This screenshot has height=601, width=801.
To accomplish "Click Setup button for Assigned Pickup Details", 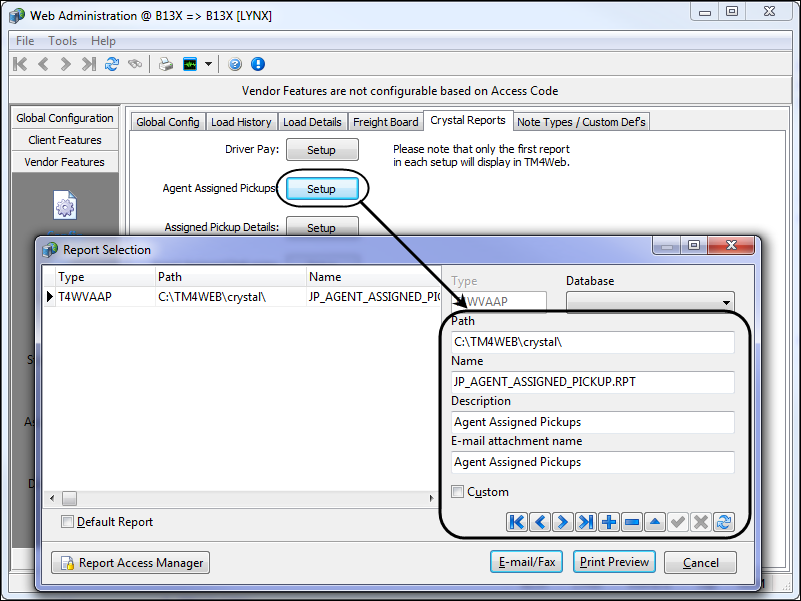I will click(322, 227).
